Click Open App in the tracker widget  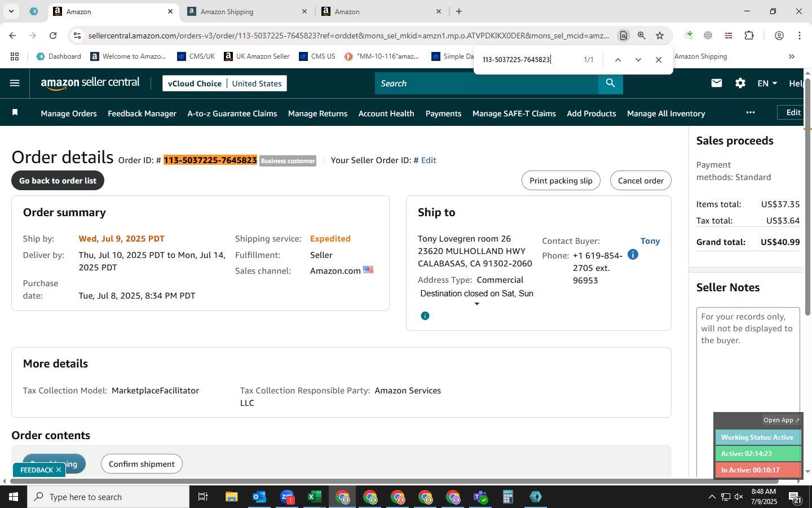tap(781, 420)
